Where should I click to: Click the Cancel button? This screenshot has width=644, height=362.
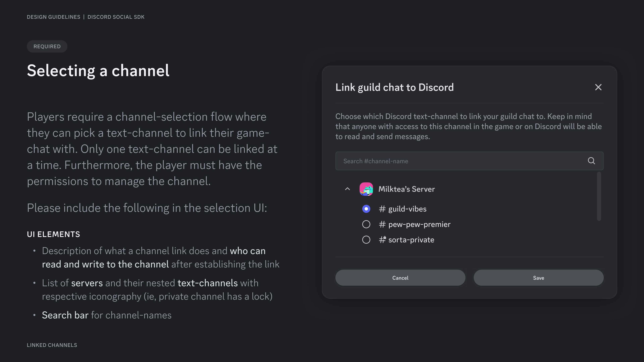tap(400, 278)
